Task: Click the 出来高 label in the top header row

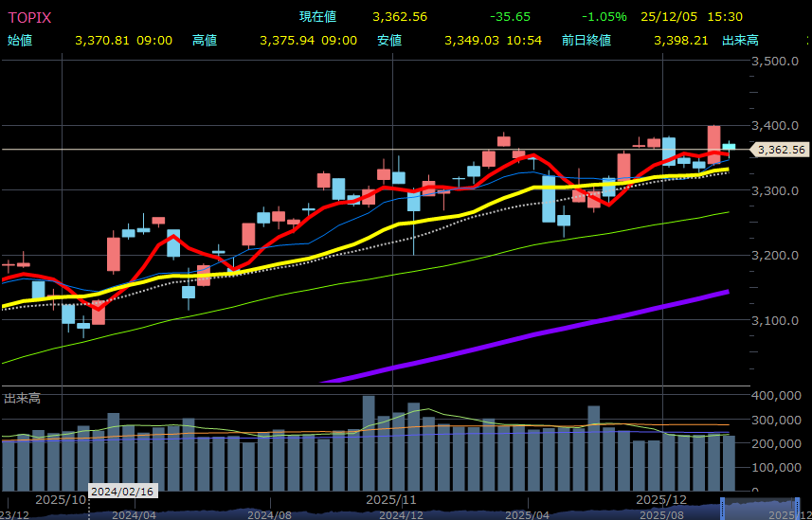Action: (740, 41)
